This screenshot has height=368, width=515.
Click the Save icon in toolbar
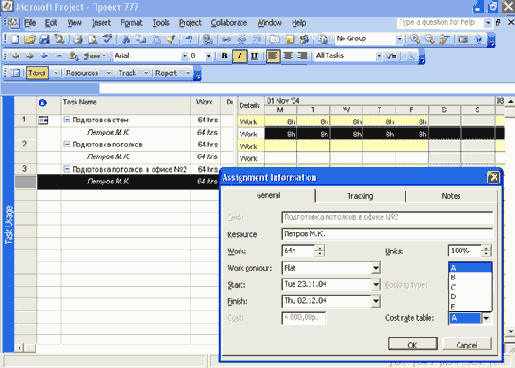pyautogui.click(x=44, y=39)
